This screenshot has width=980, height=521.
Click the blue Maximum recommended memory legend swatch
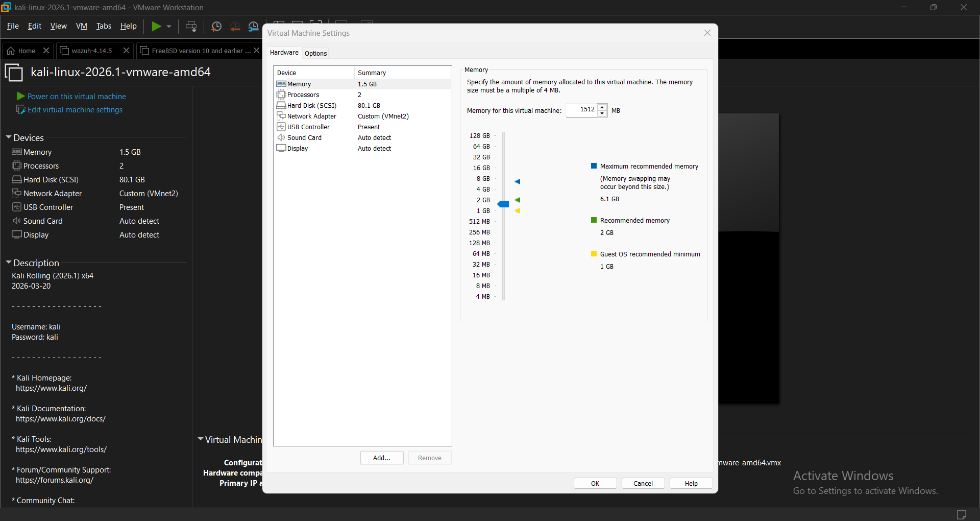[594, 166]
